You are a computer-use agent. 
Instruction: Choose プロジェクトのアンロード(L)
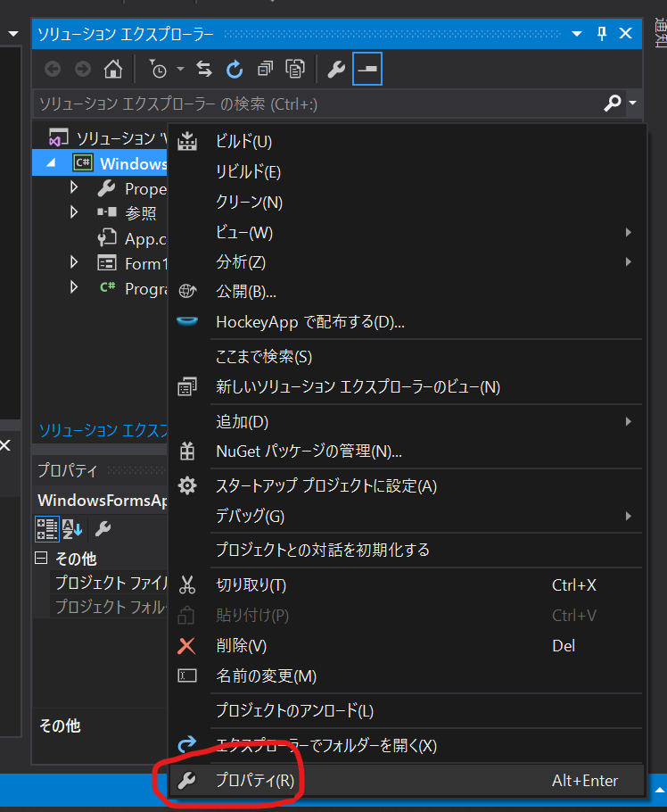[x=408, y=710]
